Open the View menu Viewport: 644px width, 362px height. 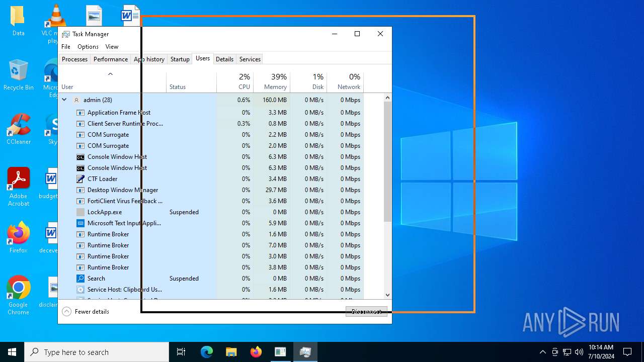(x=112, y=47)
